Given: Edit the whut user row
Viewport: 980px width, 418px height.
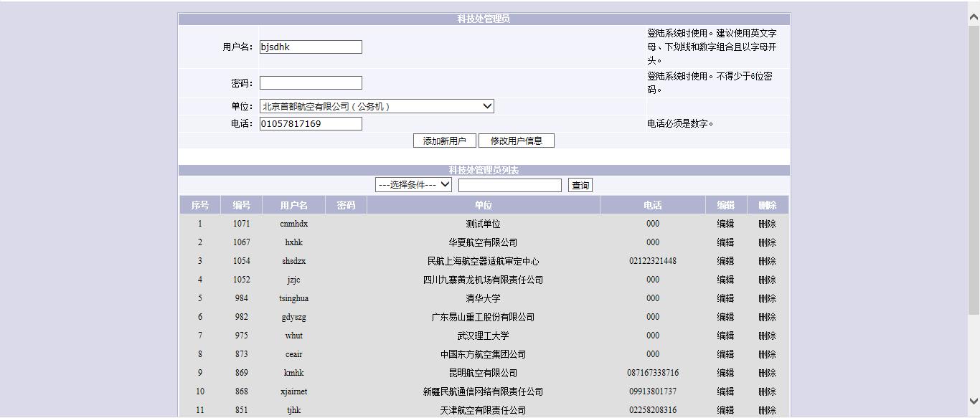Looking at the screenshot, I should 725,336.
